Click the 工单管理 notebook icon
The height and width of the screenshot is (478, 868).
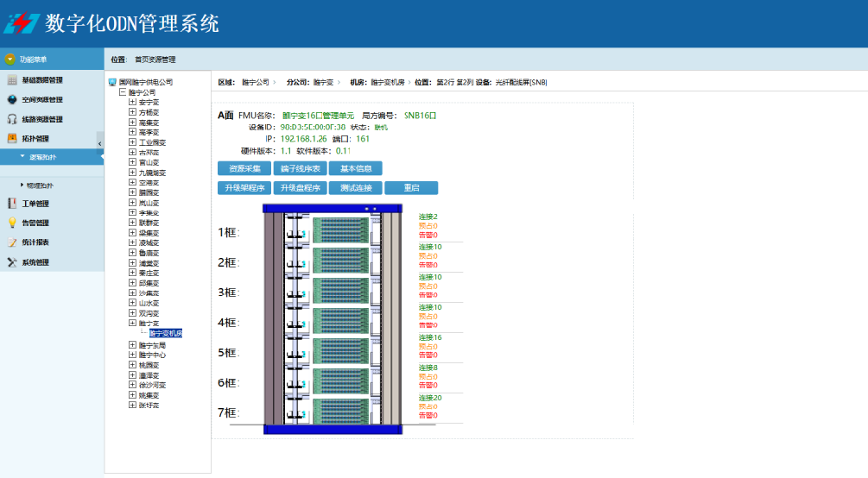pyautogui.click(x=12, y=204)
